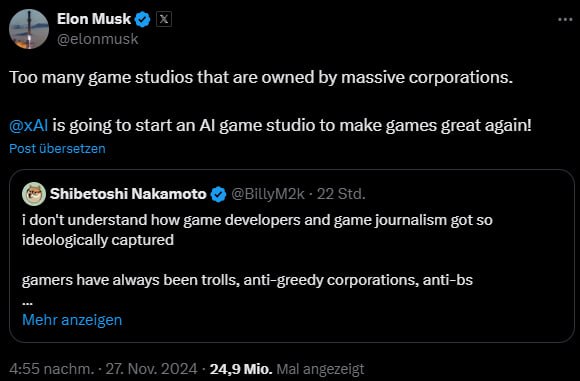Click Shibetoshi Nakamoto's Shiba avatar
This screenshot has width=580, height=381.
[34, 194]
